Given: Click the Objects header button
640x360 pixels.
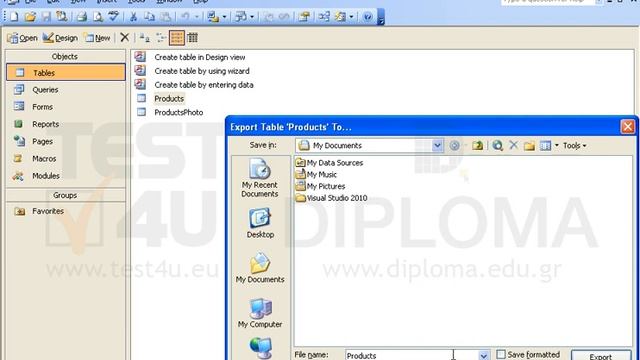Looking at the screenshot, I should click(x=66, y=56).
